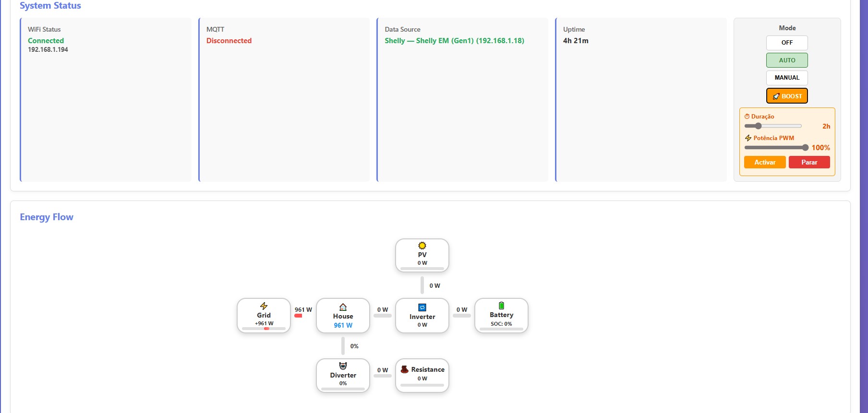The image size is (868, 413).
Task: Click the green Battery icon
Action: [501, 306]
